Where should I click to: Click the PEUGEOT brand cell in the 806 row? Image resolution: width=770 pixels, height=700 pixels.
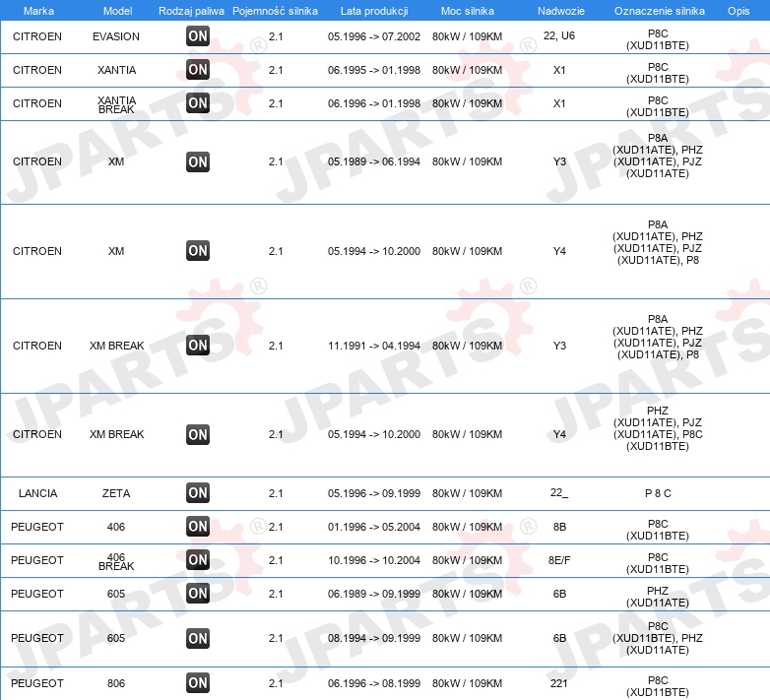(37, 683)
